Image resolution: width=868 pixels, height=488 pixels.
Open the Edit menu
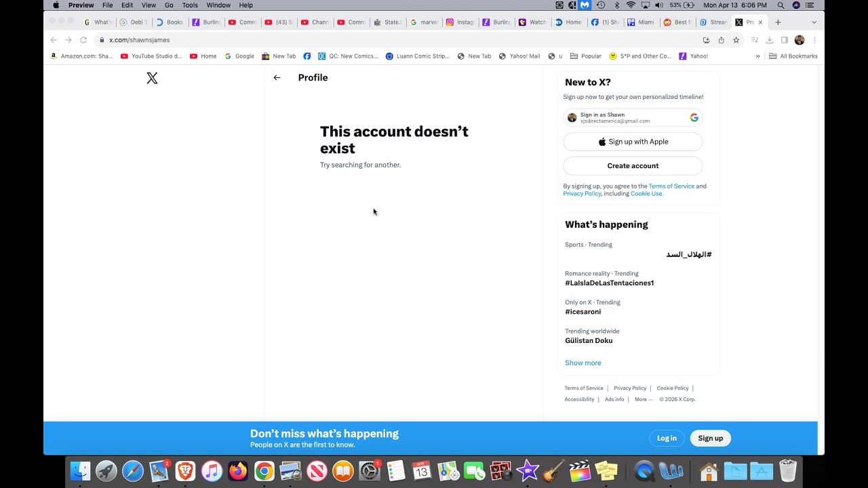[x=127, y=5]
